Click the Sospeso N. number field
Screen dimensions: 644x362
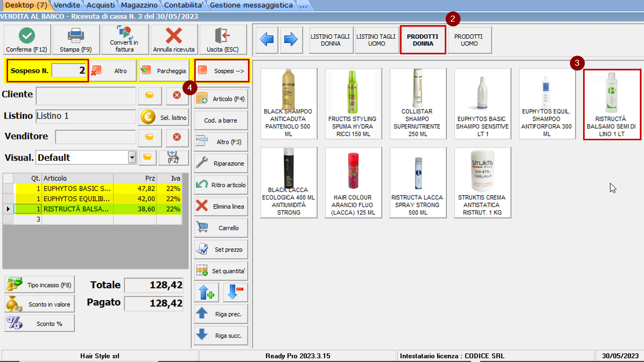tap(70, 71)
